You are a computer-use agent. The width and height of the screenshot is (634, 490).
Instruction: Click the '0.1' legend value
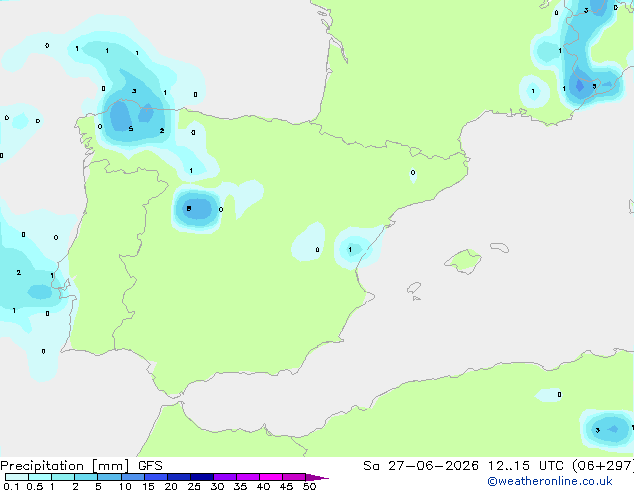point(11,486)
